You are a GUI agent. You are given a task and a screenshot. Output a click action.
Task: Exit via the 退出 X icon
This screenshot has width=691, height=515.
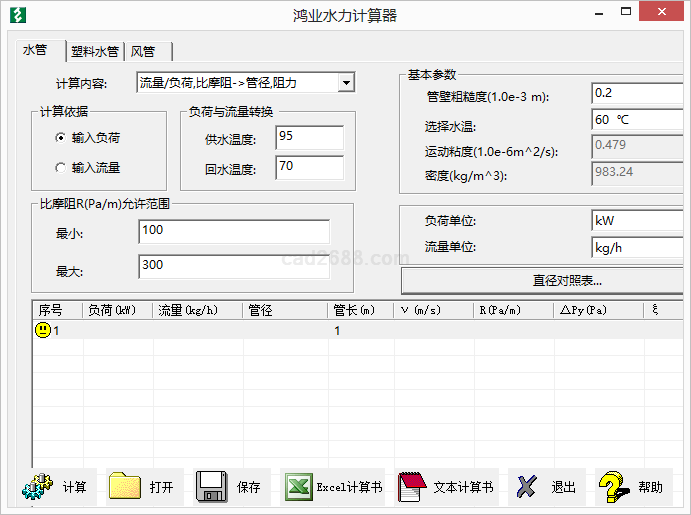[x=527, y=487]
